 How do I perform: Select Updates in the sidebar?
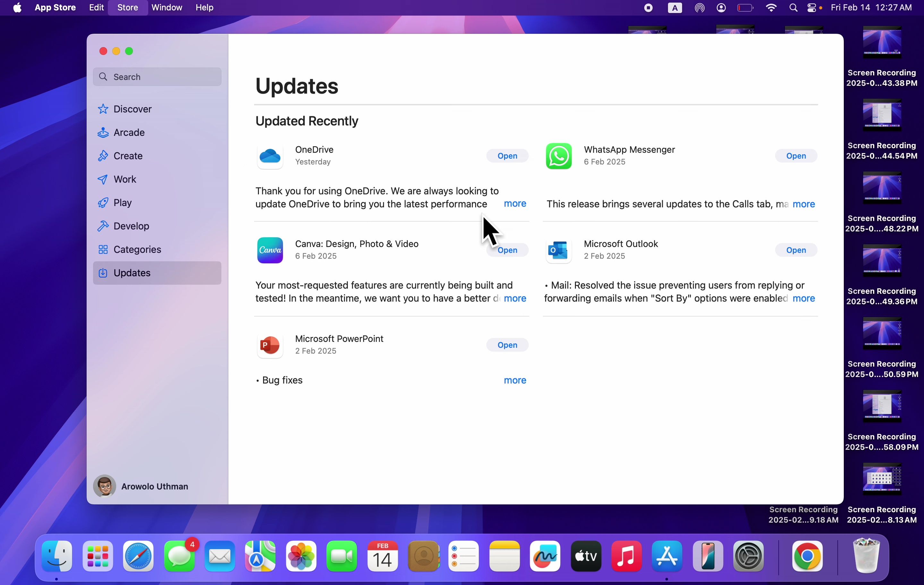(157, 273)
